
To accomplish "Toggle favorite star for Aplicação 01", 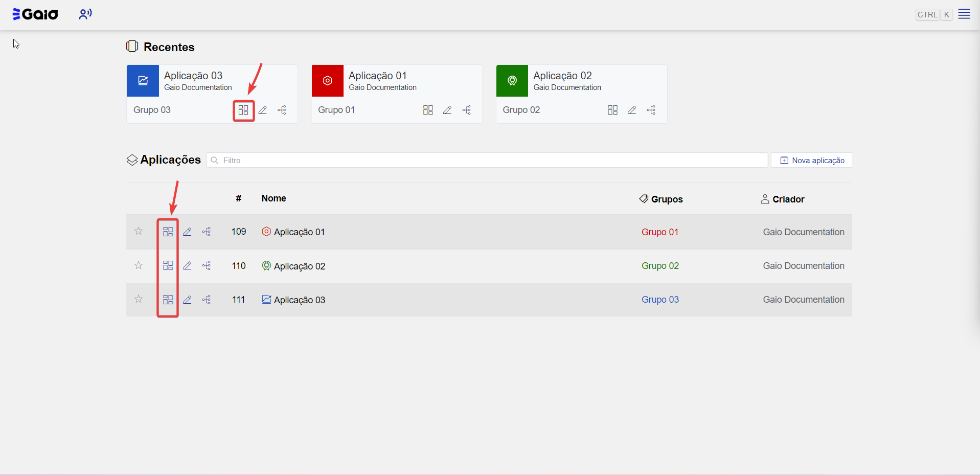I will coord(139,231).
